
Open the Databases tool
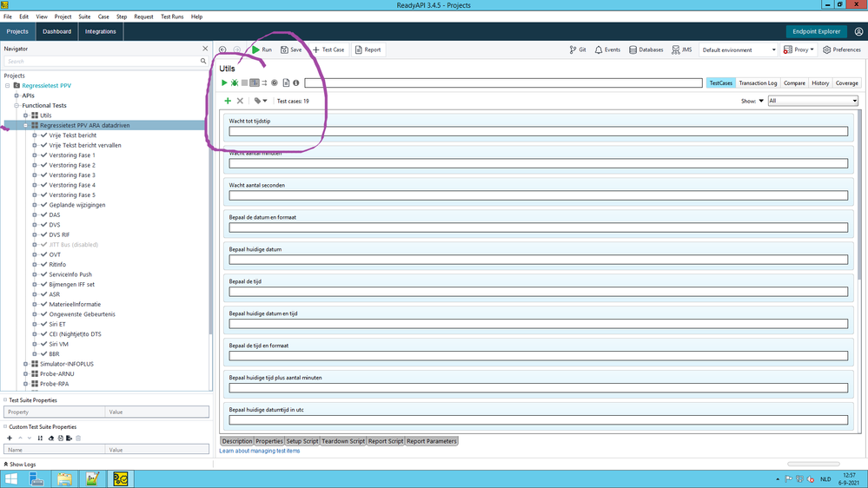click(x=645, y=49)
